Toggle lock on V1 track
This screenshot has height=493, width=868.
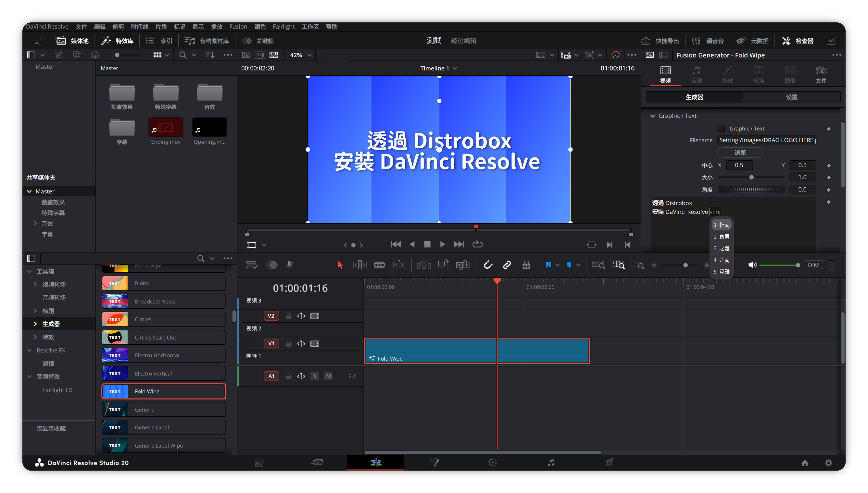coord(288,344)
